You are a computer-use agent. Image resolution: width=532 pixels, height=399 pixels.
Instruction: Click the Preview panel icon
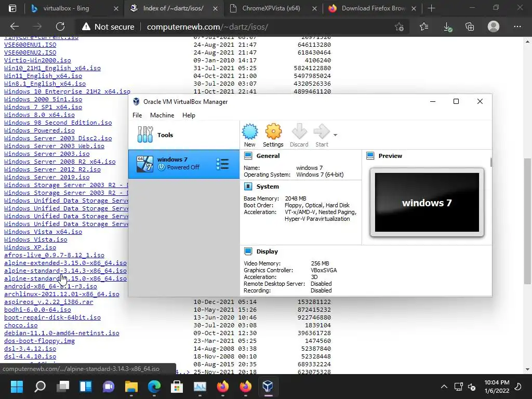pos(370,156)
